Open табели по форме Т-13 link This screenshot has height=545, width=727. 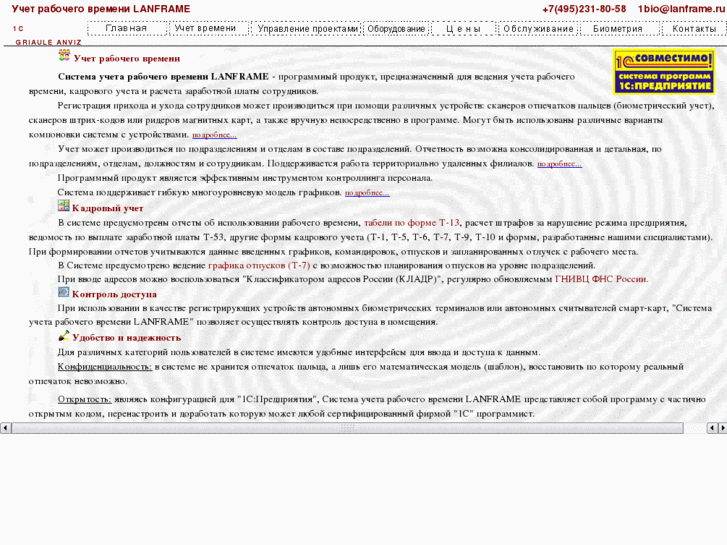(412, 223)
